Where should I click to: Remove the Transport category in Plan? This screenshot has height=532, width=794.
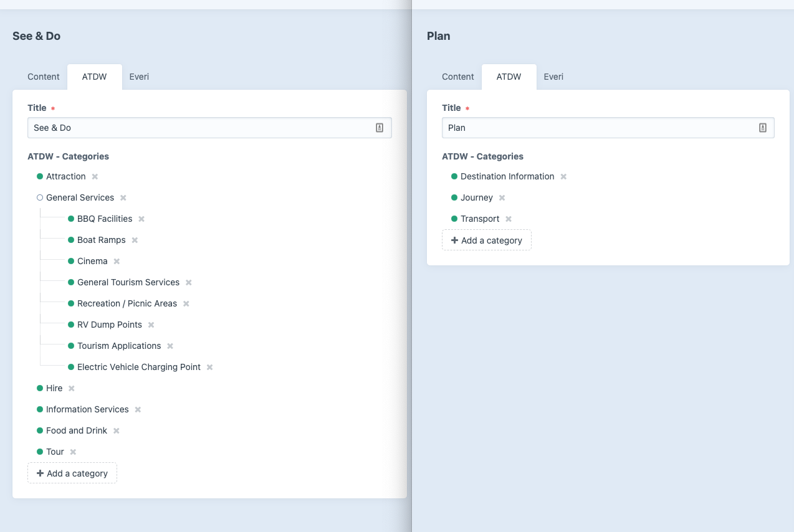click(509, 219)
